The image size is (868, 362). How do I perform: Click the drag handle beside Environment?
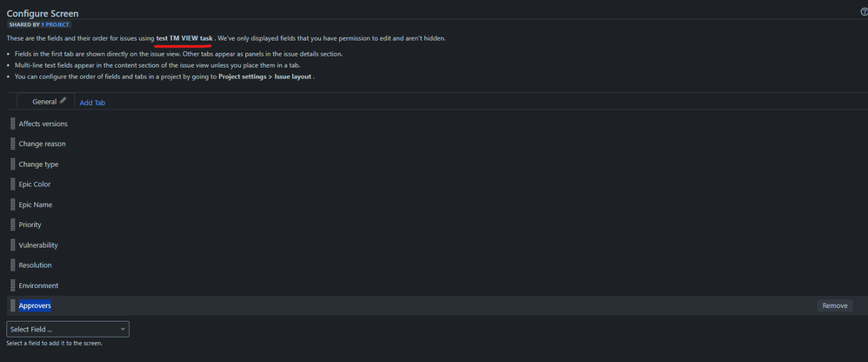pos(13,285)
